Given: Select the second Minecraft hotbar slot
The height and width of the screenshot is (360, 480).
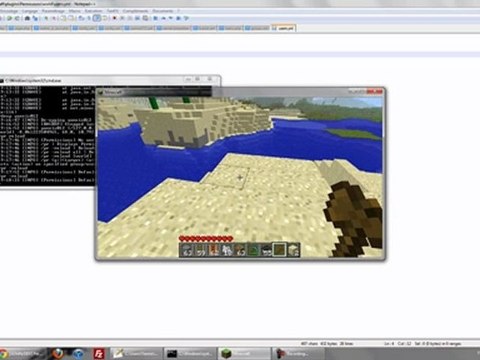Looking at the screenshot, I should [200, 250].
